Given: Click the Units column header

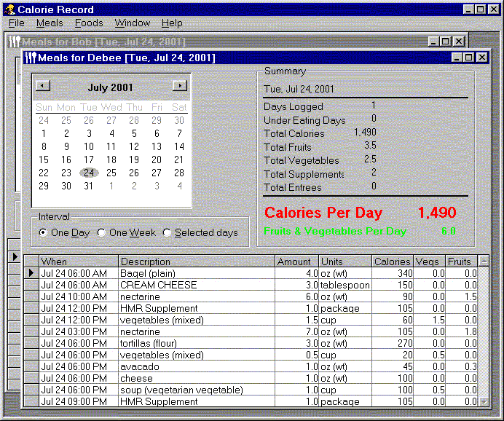Looking at the screenshot, I should [x=345, y=261].
